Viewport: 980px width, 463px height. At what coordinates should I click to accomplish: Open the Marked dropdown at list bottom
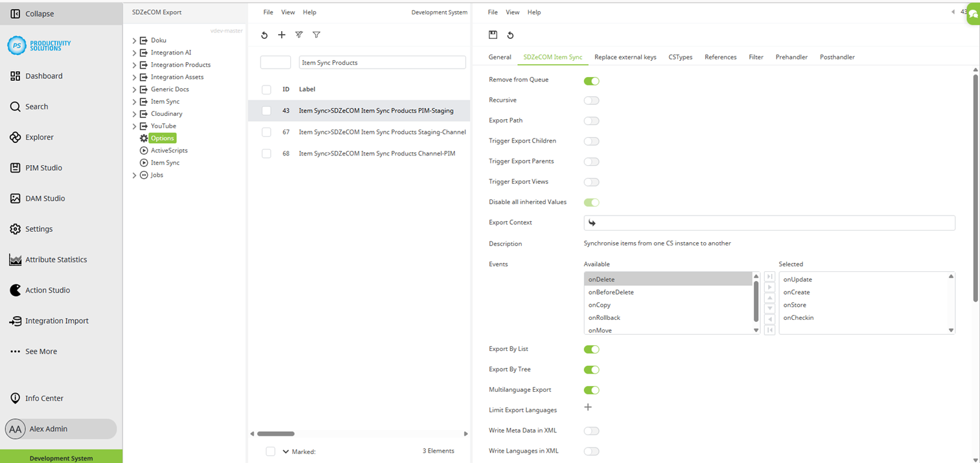286,451
